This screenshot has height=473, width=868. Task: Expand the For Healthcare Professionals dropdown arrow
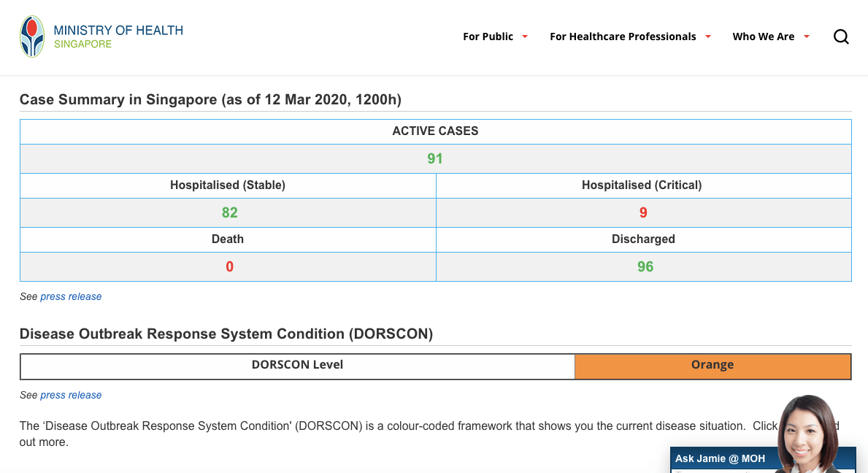click(x=707, y=36)
